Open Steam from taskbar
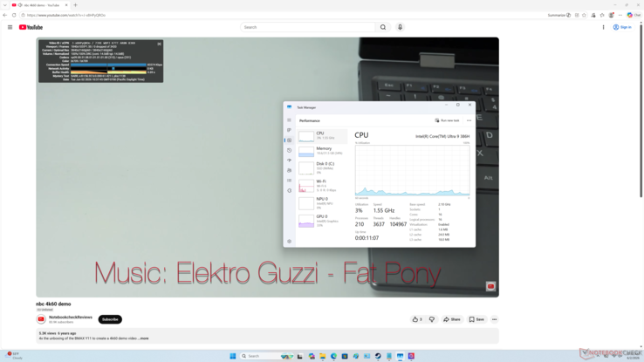 click(378, 356)
